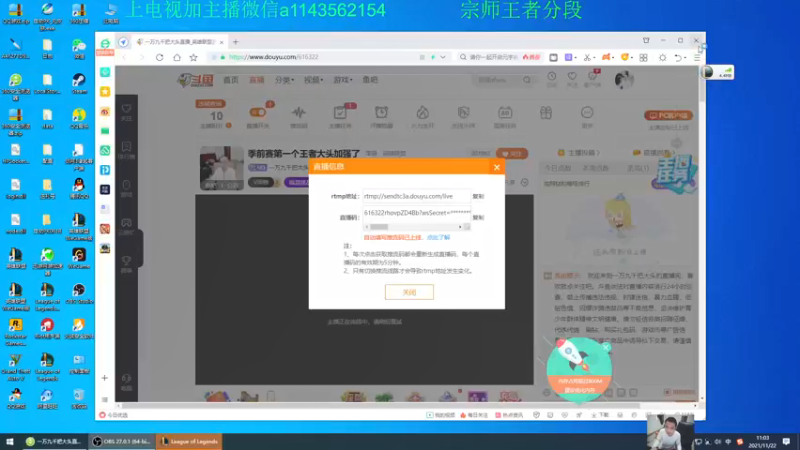Click the browser back arrow
This screenshot has width=800, height=450.
pos(125,57)
